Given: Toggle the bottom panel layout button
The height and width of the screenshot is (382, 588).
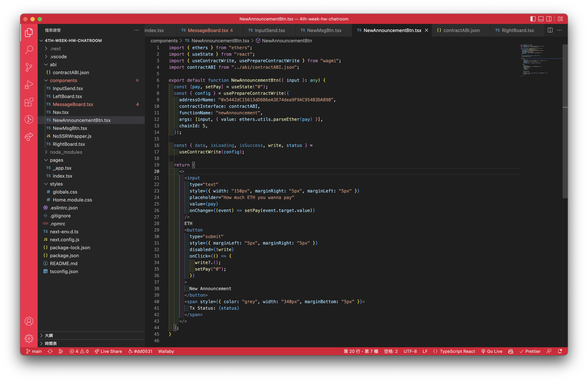Looking at the screenshot, I should (541, 19).
